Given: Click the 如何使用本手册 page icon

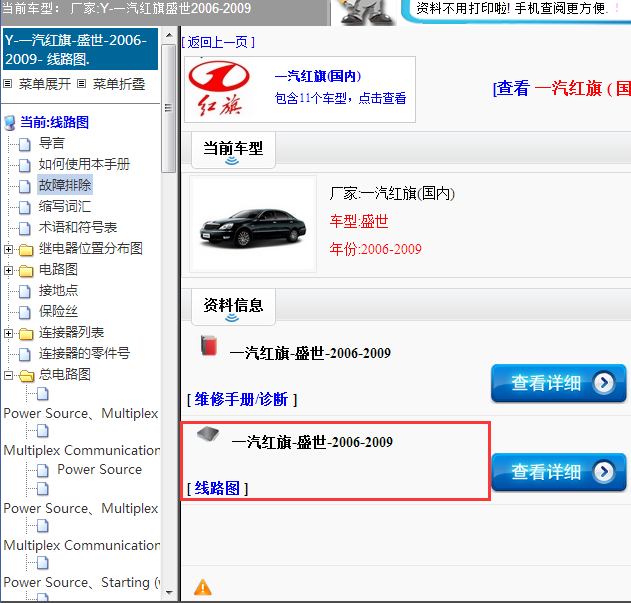Looking at the screenshot, I should coord(25,165).
